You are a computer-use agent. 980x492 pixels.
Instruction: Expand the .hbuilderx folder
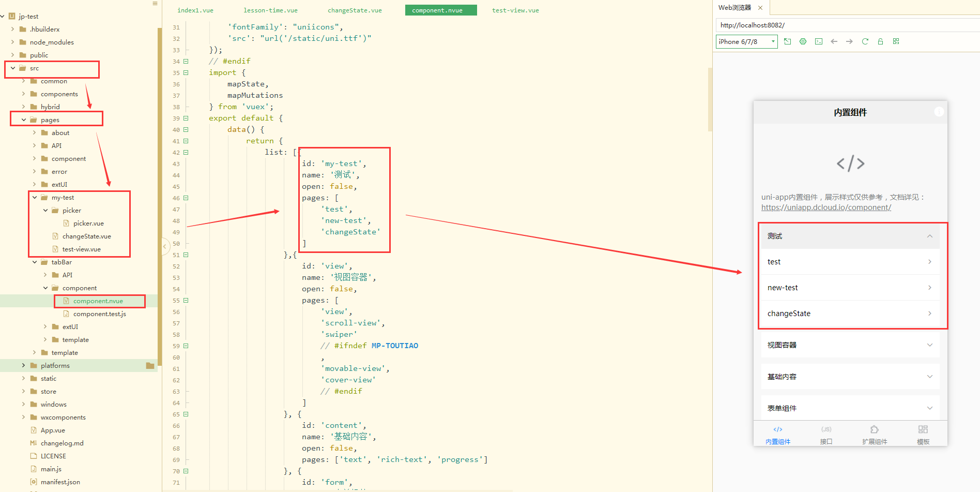coord(13,29)
